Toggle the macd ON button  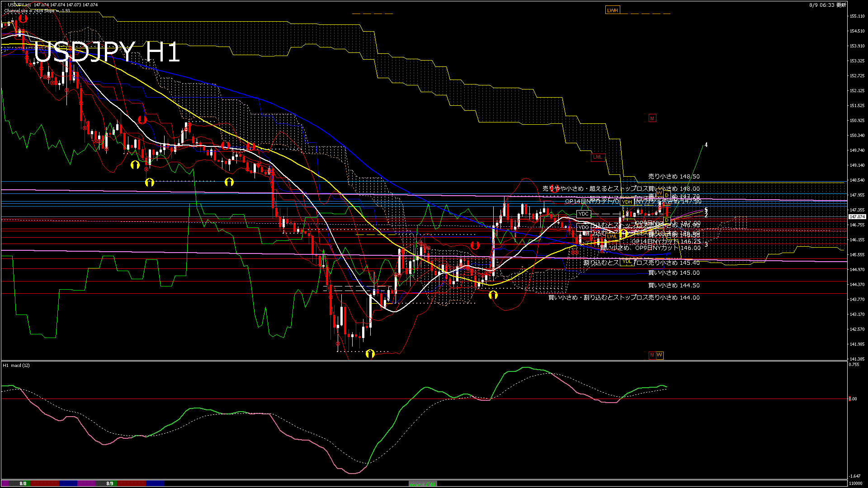[x=423, y=484]
